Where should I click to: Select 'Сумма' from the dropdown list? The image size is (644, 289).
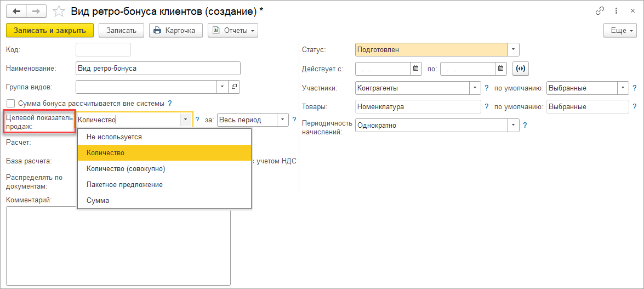(98, 201)
